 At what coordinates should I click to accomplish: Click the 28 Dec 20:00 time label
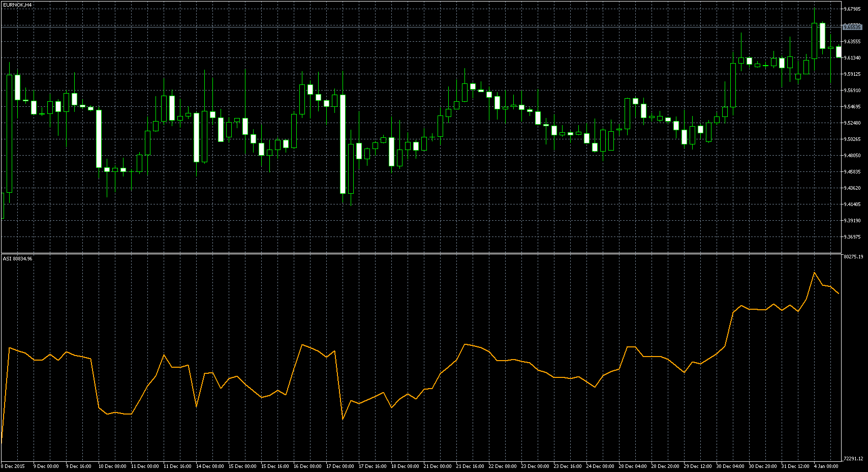coord(665,466)
